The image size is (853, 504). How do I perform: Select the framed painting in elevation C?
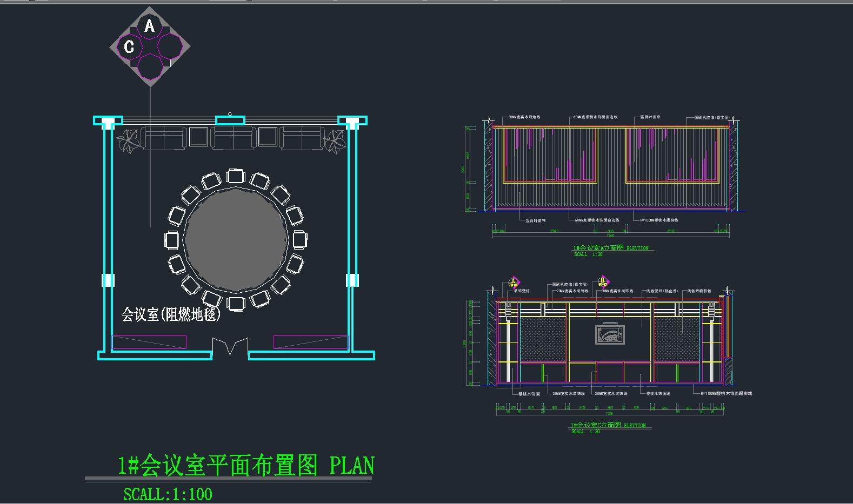coord(610,334)
